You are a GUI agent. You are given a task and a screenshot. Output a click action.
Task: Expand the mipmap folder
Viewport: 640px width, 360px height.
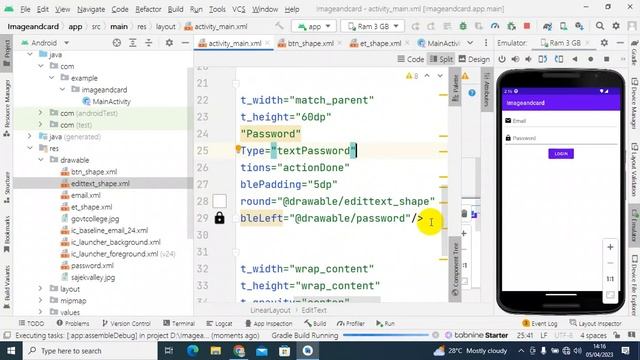40,300
